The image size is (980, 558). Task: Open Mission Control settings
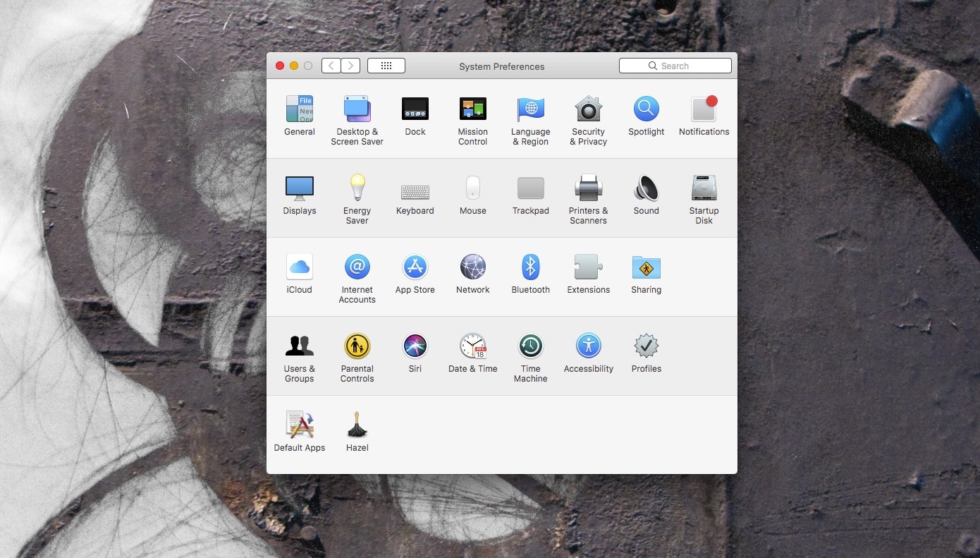(x=473, y=109)
